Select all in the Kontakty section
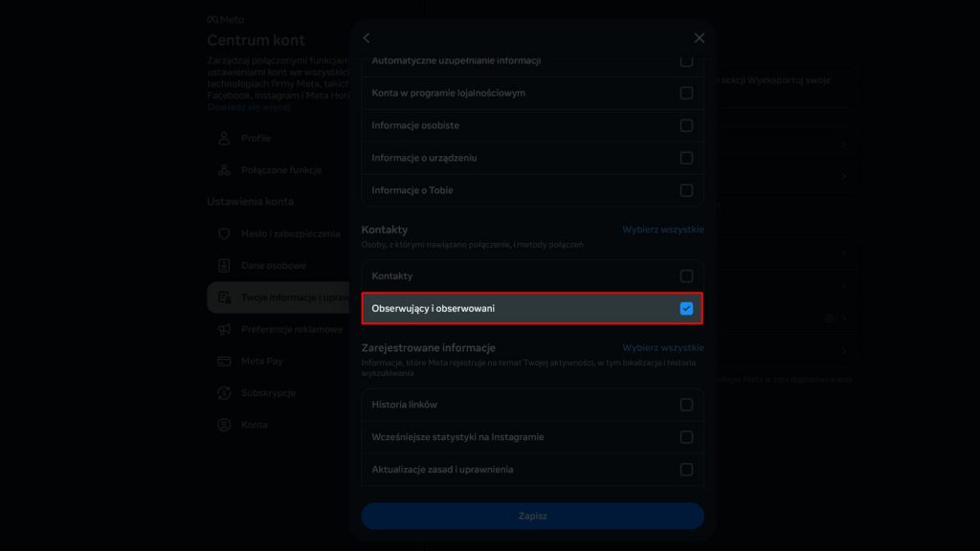Viewport: 980px width, 551px height. (x=663, y=230)
